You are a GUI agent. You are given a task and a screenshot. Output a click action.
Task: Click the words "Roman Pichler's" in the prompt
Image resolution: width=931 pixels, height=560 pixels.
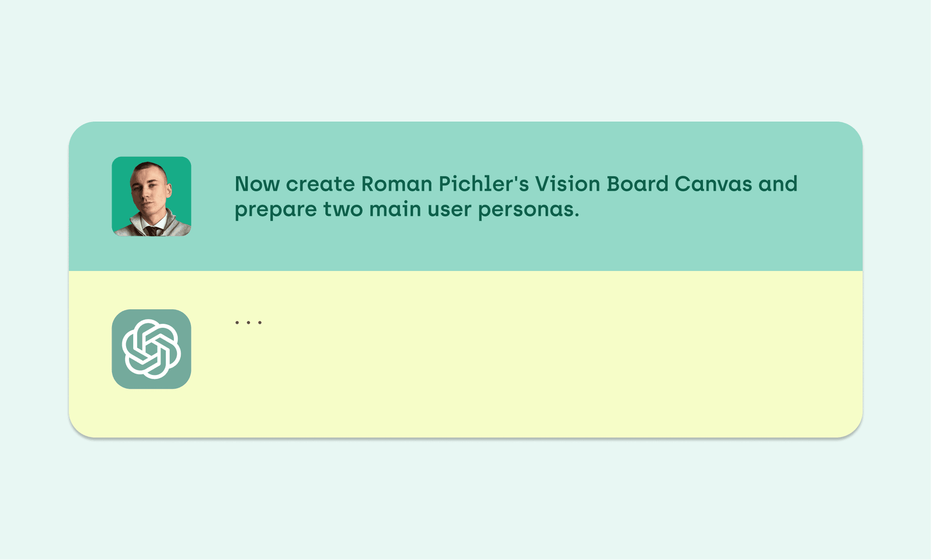pyautogui.click(x=445, y=184)
